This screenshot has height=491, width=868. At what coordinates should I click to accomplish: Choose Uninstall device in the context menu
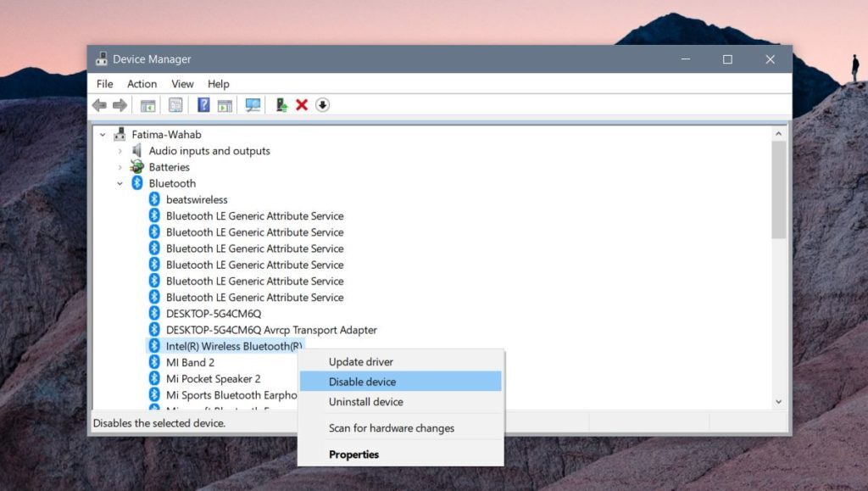[365, 401]
